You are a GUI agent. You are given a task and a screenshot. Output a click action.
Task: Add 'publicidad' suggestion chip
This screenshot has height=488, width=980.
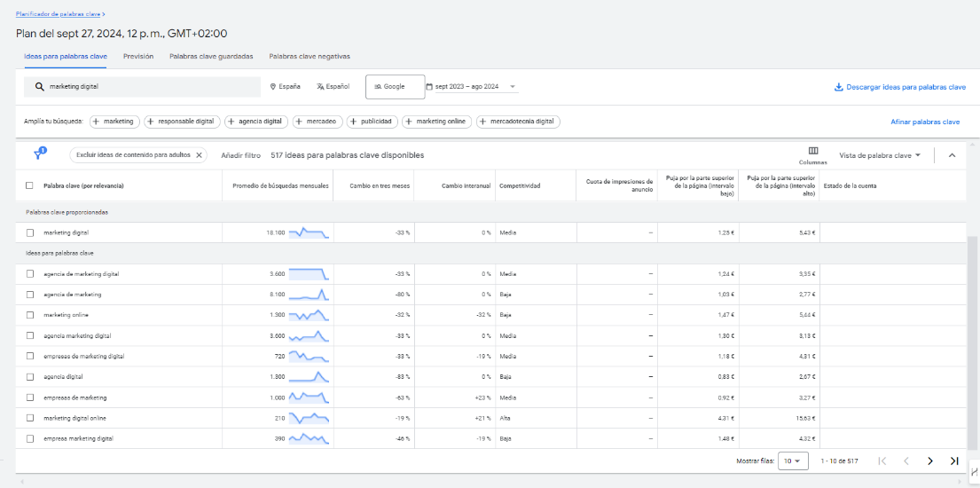[372, 122]
